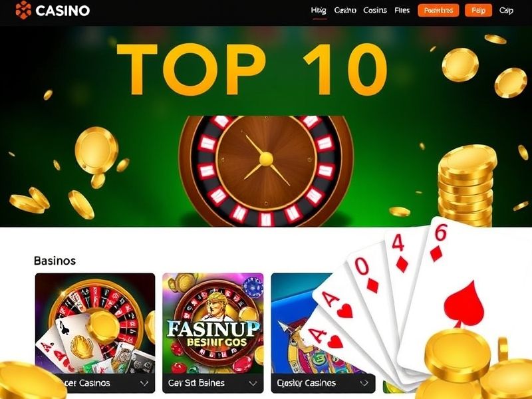Click the stacked gold coins icon
This screenshot has height=399, width=532.
[x=466, y=186]
